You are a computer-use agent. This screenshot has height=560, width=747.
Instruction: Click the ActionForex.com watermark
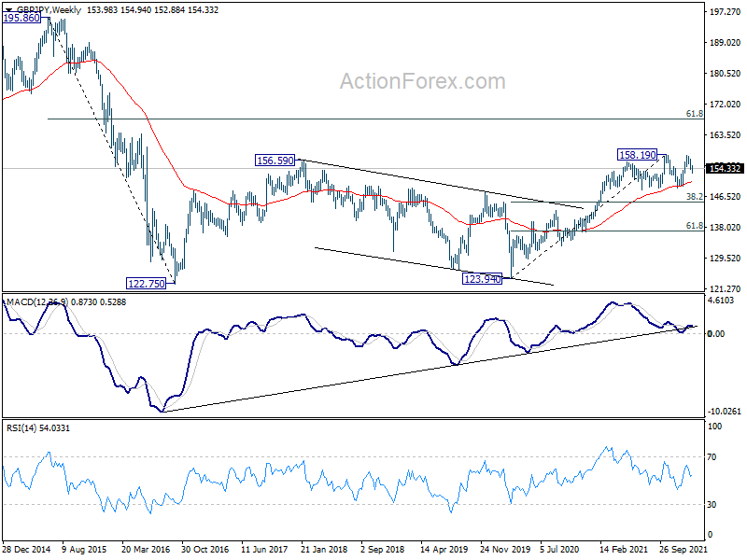[423, 81]
